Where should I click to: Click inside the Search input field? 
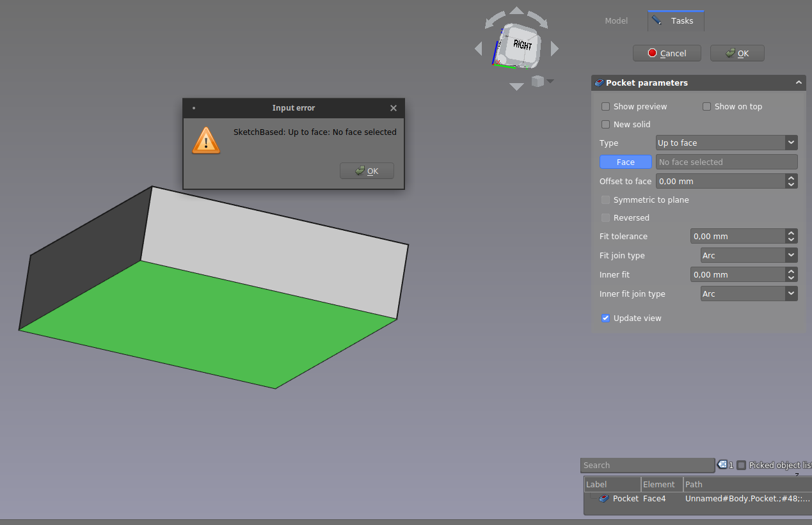pyautogui.click(x=646, y=465)
